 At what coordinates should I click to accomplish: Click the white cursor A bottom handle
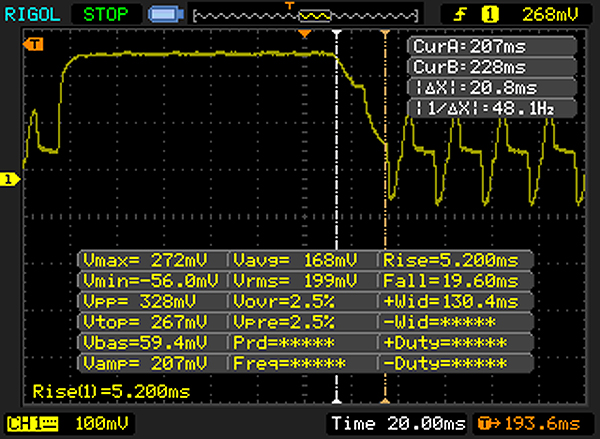(337, 401)
